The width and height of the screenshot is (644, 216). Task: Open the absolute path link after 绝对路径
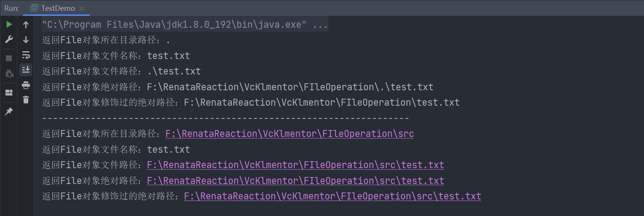(x=295, y=181)
